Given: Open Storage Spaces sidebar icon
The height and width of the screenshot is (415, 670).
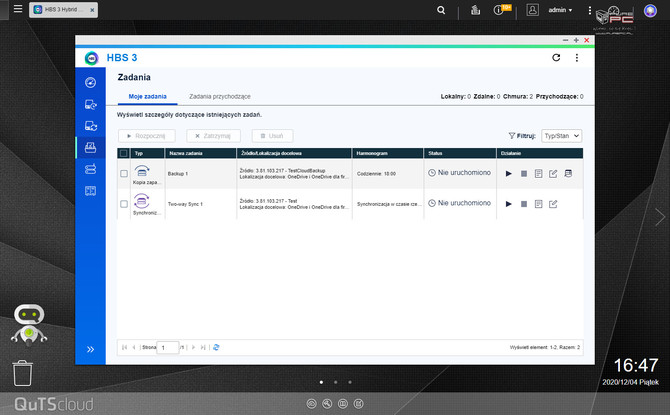Looking at the screenshot, I should click(x=91, y=169).
